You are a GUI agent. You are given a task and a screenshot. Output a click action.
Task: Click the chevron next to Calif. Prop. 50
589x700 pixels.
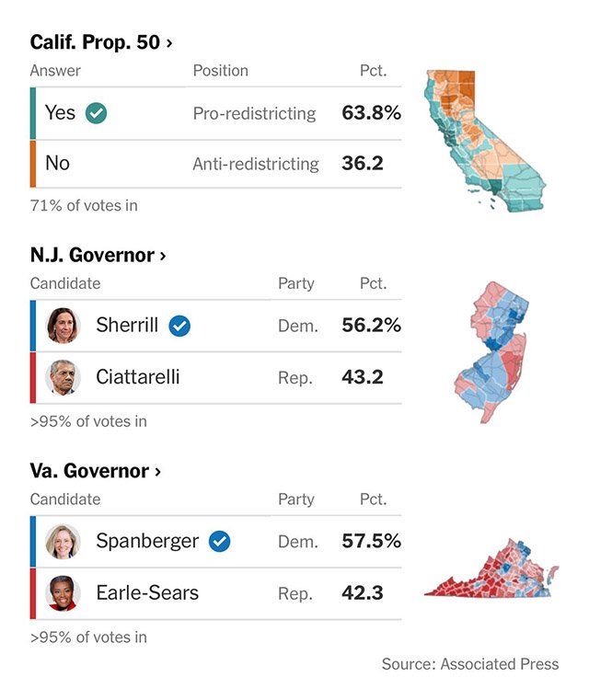click(169, 43)
